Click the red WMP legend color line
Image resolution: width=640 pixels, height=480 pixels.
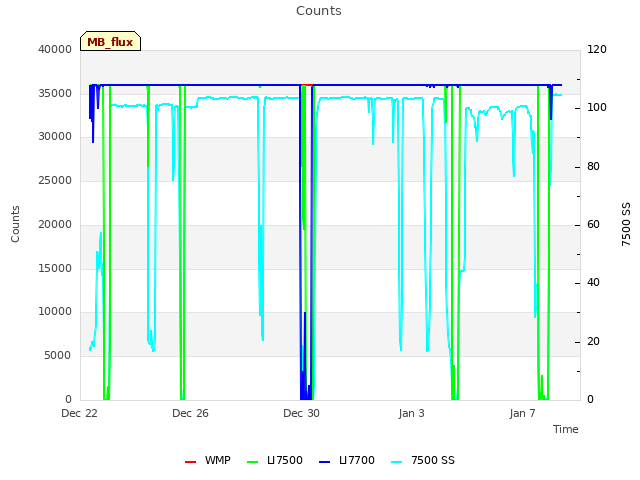(191, 462)
